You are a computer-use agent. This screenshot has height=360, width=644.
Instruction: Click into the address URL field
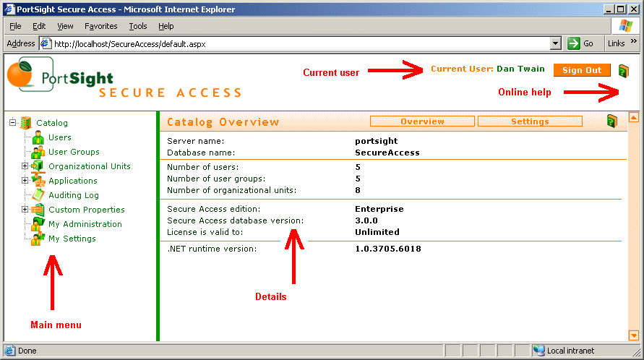coord(301,43)
